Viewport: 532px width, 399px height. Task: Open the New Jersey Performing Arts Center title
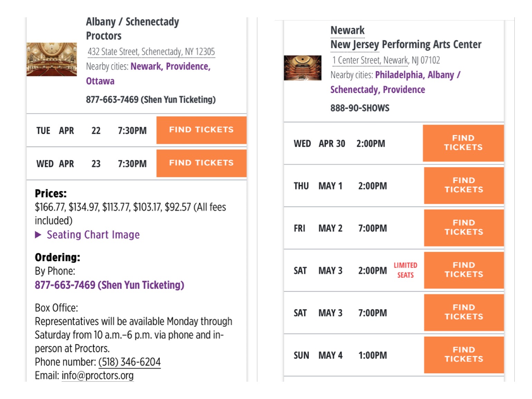point(406,45)
